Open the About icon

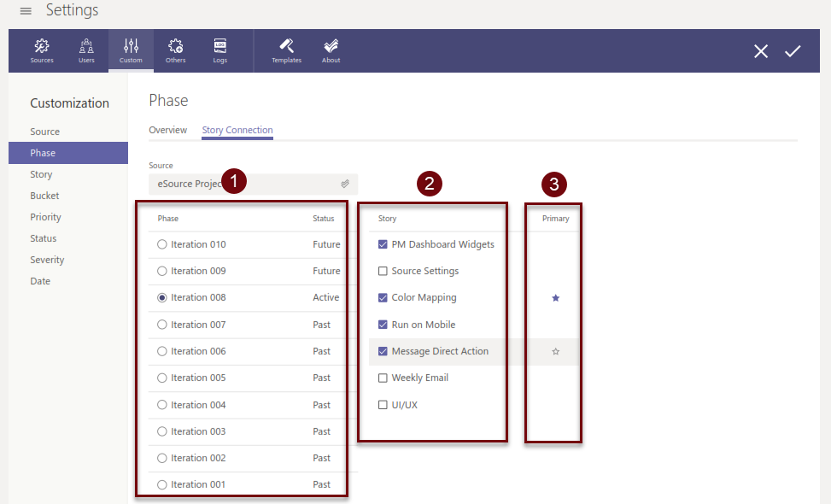(x=331, y=50)
